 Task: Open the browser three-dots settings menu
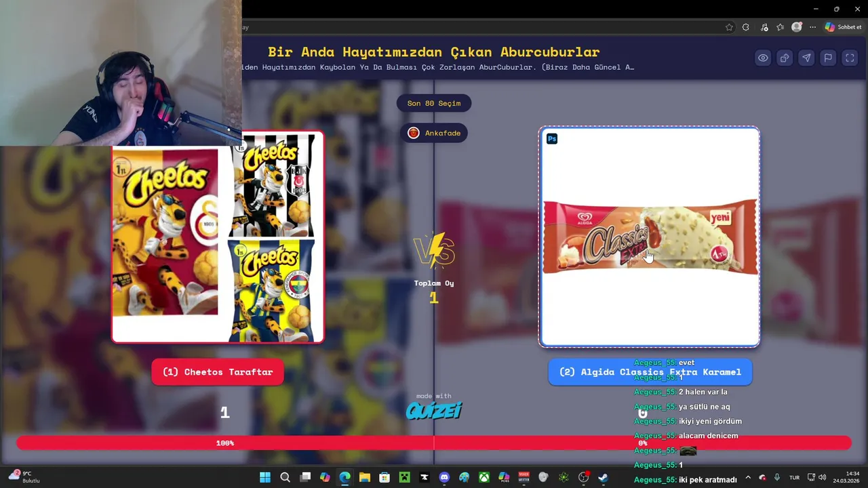[812, 27]
